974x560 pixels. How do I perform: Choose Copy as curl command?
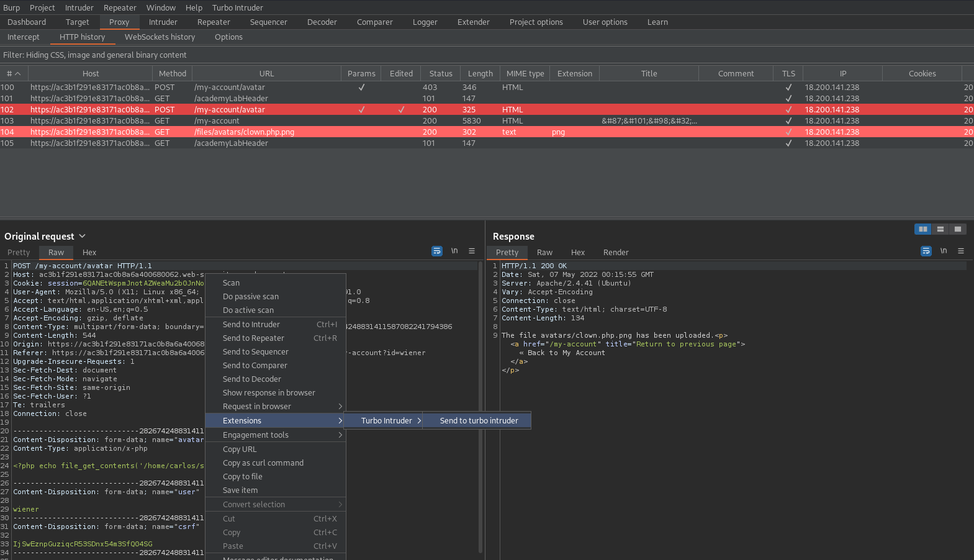pos(276,463)
